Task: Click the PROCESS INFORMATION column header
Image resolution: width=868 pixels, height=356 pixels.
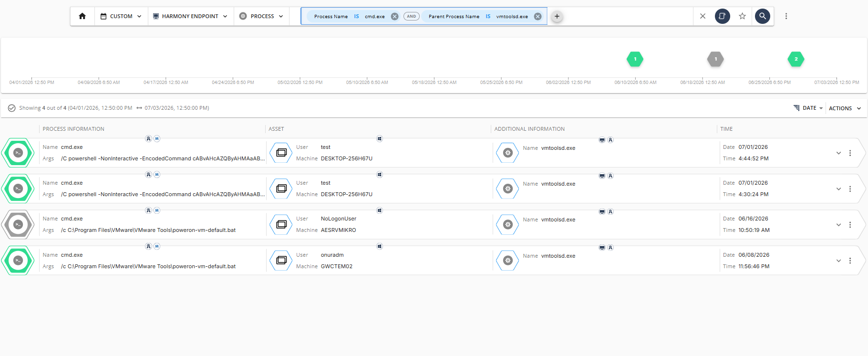Action: pyautogui.click(x=73, y=129)
